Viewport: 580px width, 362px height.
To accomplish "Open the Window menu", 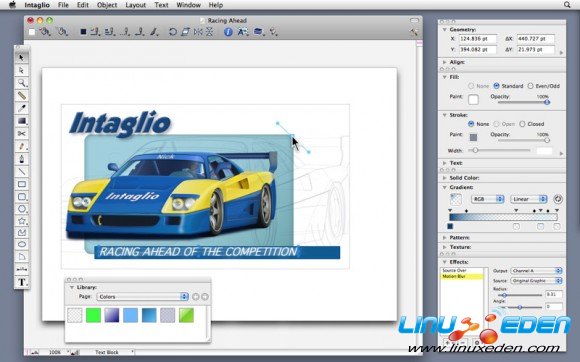I will [x=189, y=5].
